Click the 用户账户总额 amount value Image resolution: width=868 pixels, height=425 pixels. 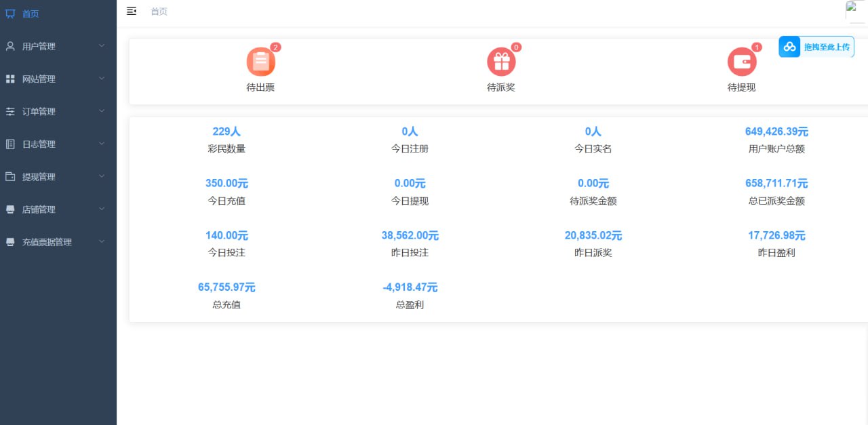point(776,132)
